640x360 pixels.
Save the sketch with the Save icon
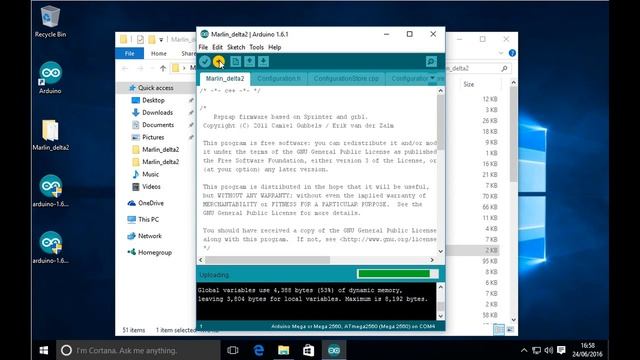coord(263,62)
